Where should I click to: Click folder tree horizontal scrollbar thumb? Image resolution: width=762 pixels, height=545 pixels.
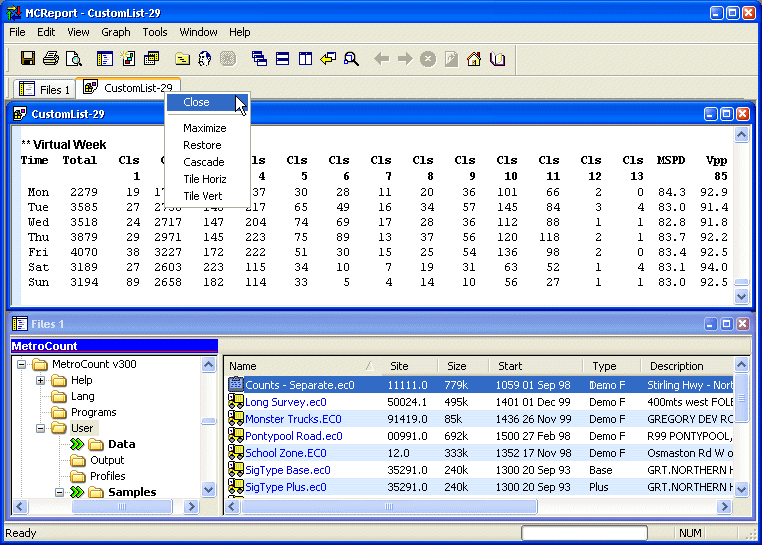point(122,507)
